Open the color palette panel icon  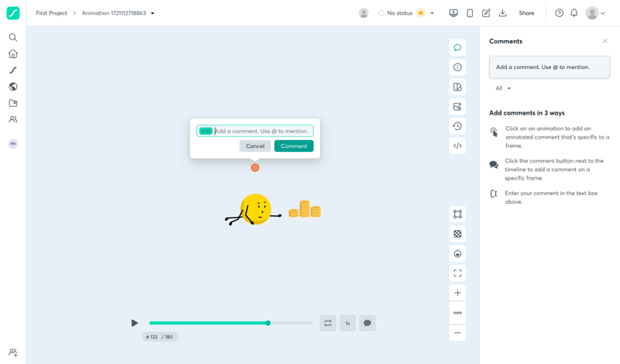457,87
